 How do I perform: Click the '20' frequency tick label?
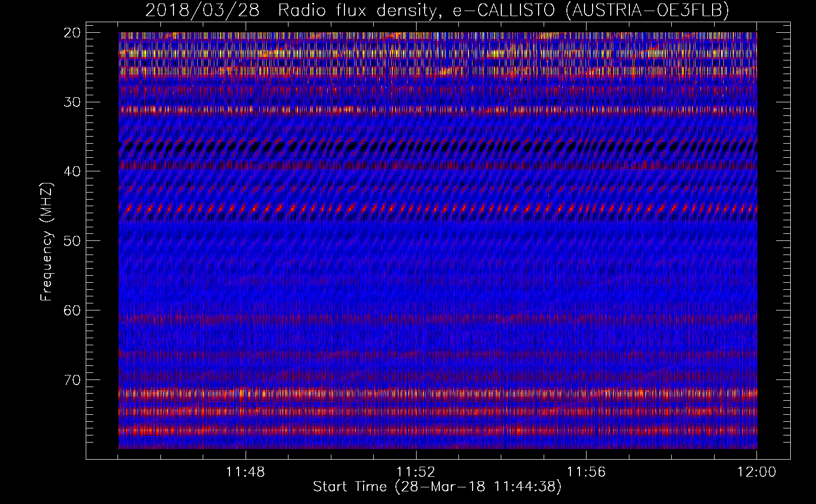(72, 33)
